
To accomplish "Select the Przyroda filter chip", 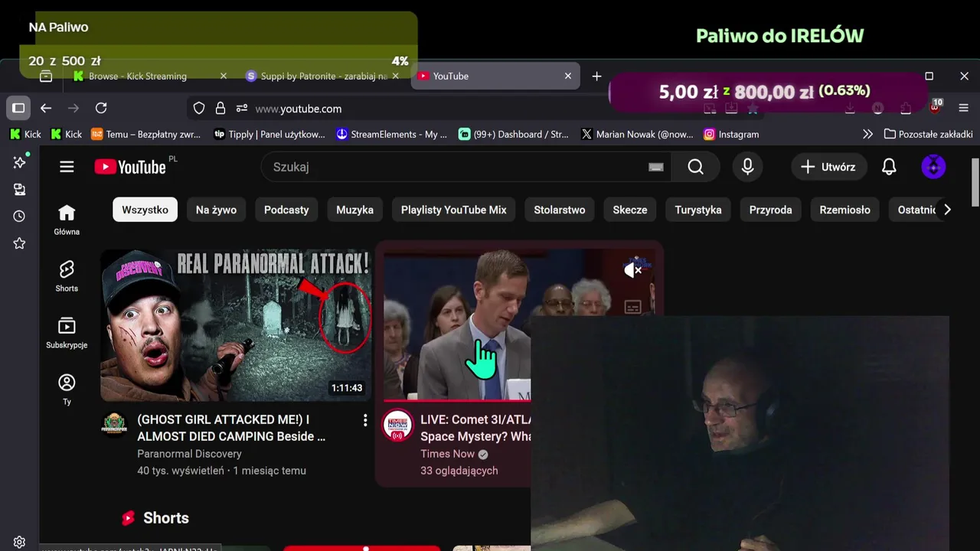I will coord(770,210).
